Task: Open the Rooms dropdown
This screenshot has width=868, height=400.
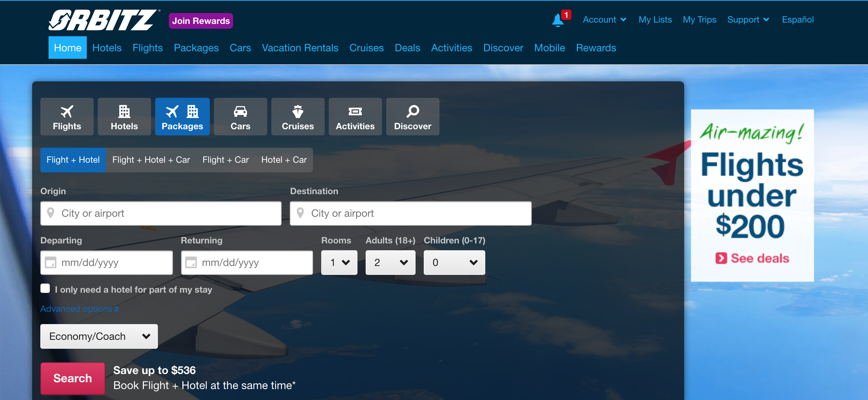Action: click(x=339, y=263)
